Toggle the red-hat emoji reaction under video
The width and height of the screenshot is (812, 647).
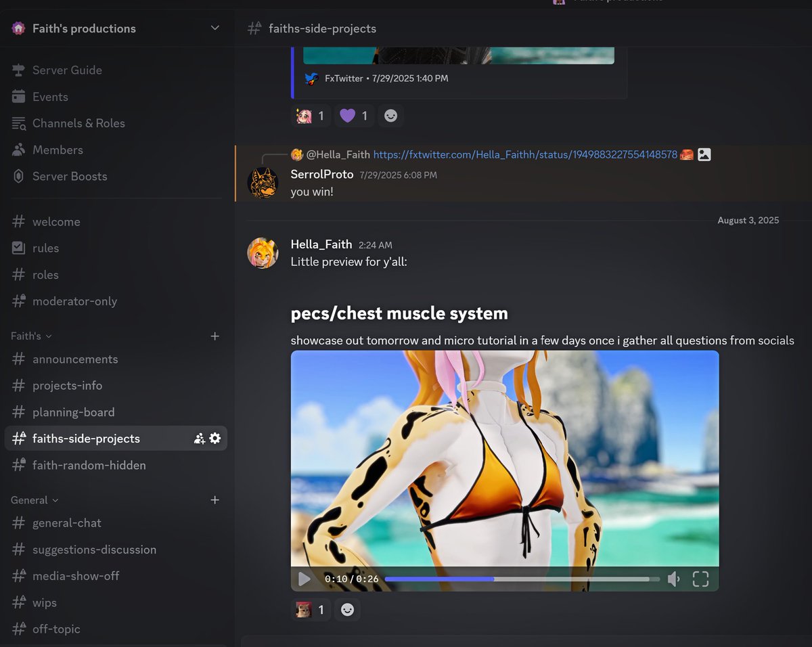tap(311, 610)
